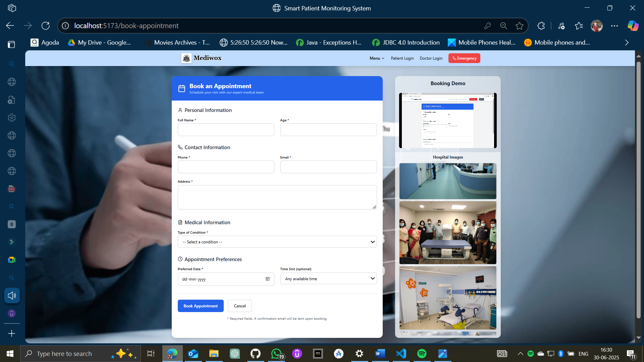
Task: Add page to favorites star icon
Action: click(519, 25)
